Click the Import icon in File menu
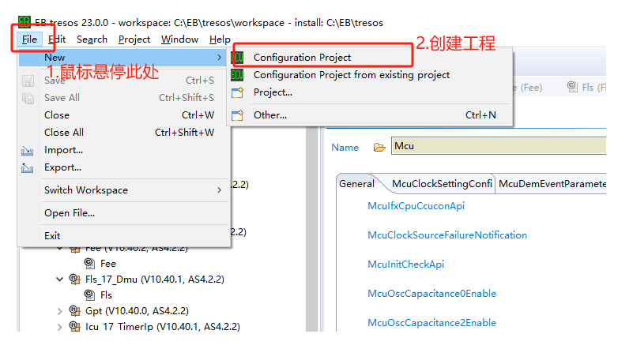Image resolution: width=633 pixels, height=364 pixels. [28, 150]
